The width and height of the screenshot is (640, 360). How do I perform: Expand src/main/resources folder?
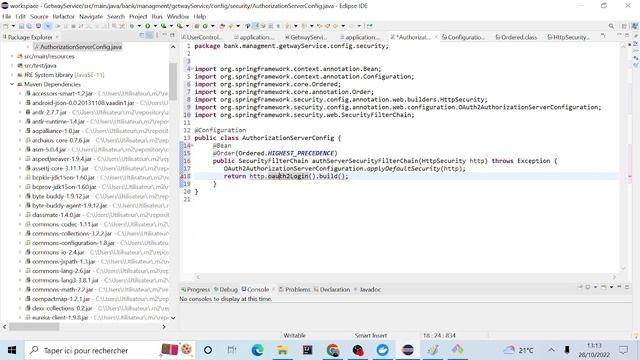pyautogui.click(x=12, y=56)
